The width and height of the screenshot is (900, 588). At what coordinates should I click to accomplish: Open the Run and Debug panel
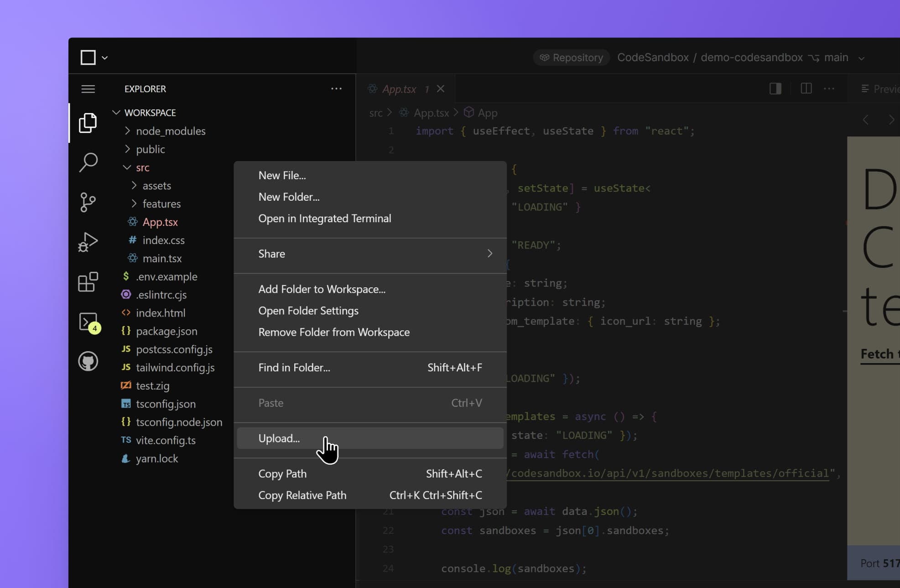click(x=88, y=242)
